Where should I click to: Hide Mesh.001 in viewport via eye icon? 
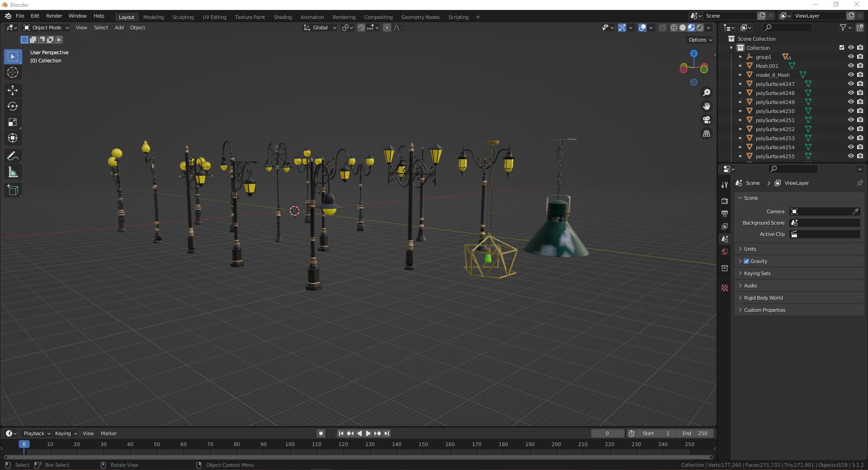pos(850,66)
